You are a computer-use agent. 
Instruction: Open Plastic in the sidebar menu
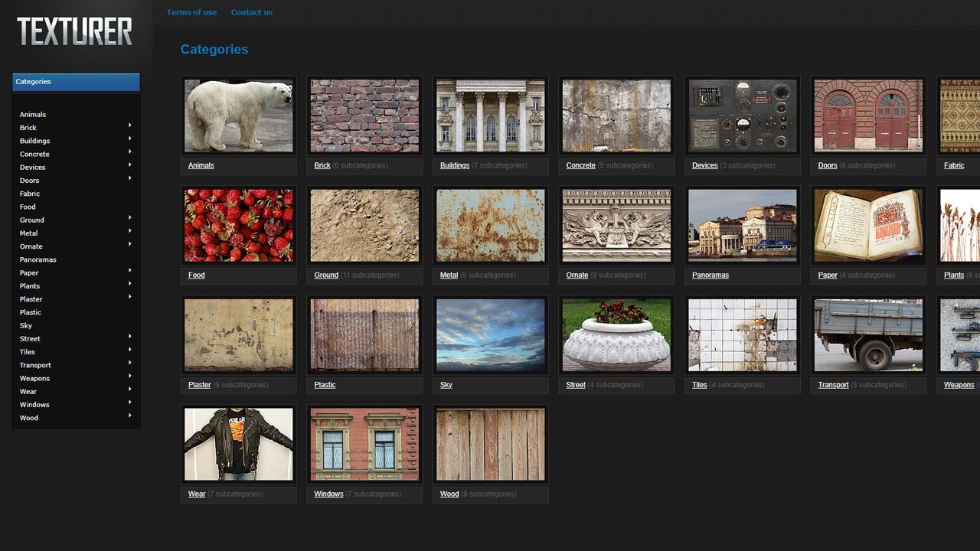pos(31,312)
